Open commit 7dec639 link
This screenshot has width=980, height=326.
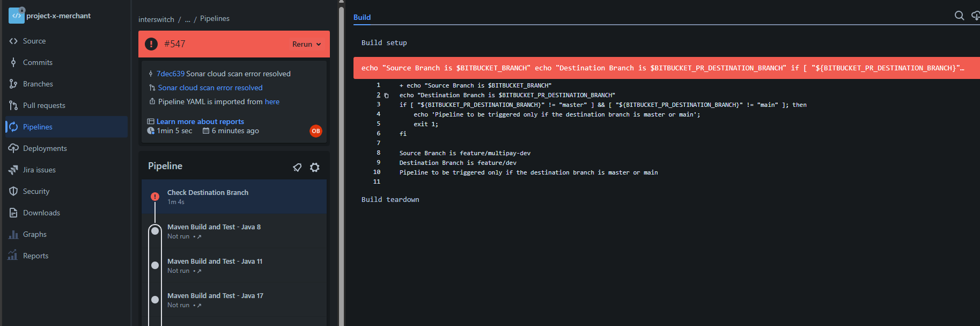pyautogui.click(x=170, y=74)
